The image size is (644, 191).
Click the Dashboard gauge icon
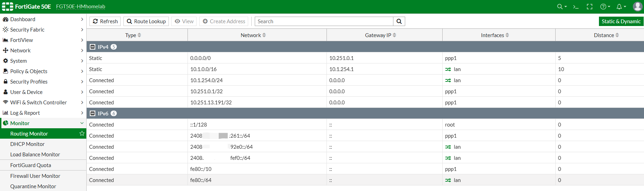(6, 19)
